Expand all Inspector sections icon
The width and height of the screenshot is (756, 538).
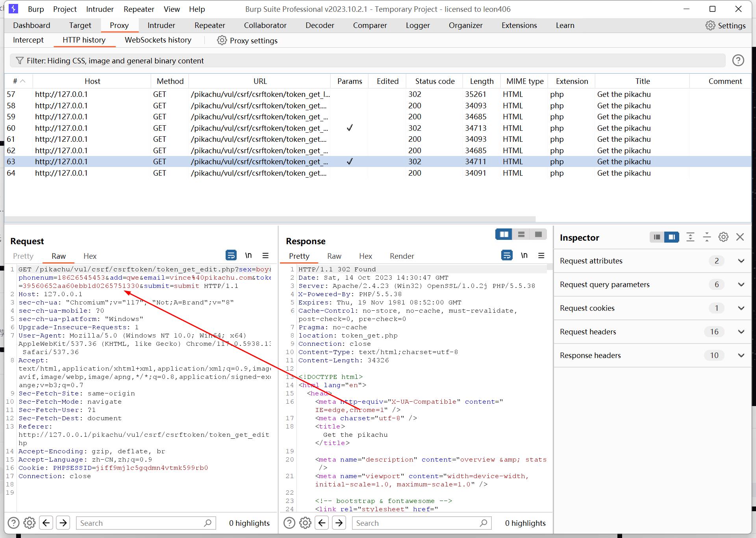tap(690, 237)
